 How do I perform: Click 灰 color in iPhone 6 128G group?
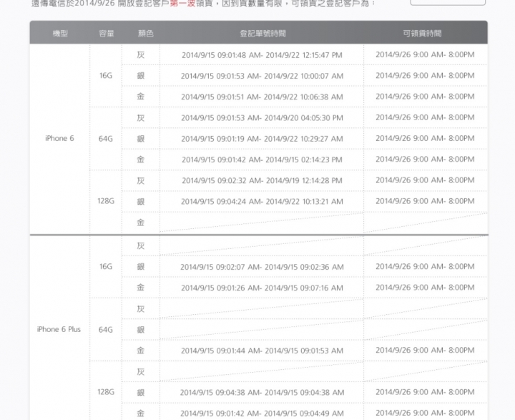(141, 180)
